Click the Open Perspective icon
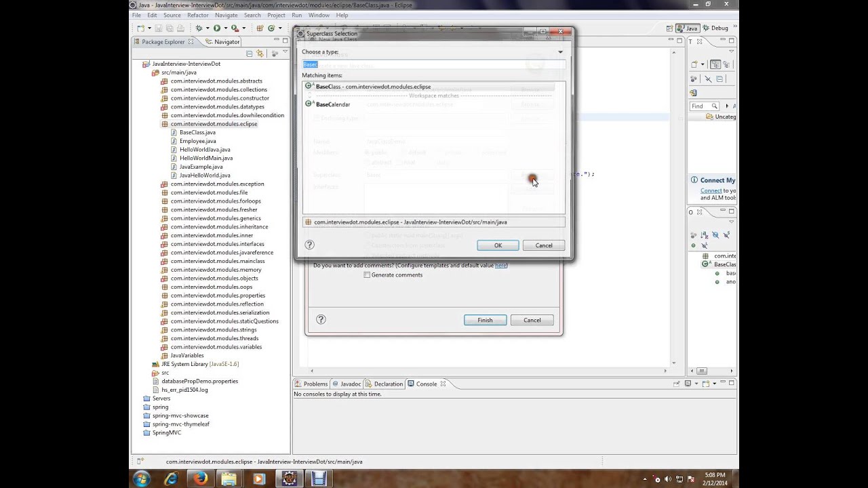 pyautogui.click(x=669, y=28)
